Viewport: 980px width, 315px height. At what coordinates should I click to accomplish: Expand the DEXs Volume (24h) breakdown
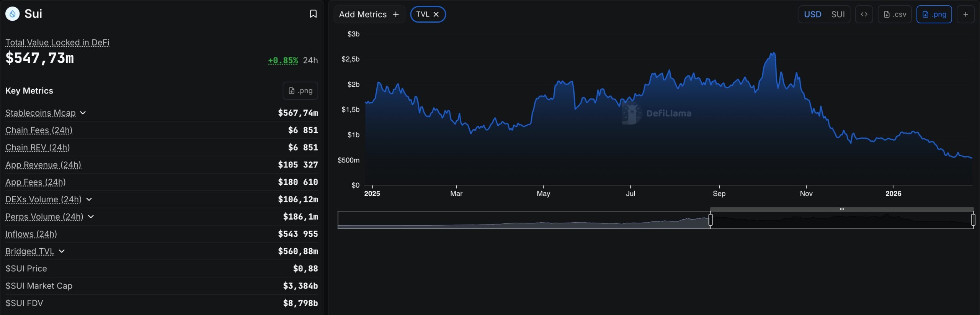[89, 199]
